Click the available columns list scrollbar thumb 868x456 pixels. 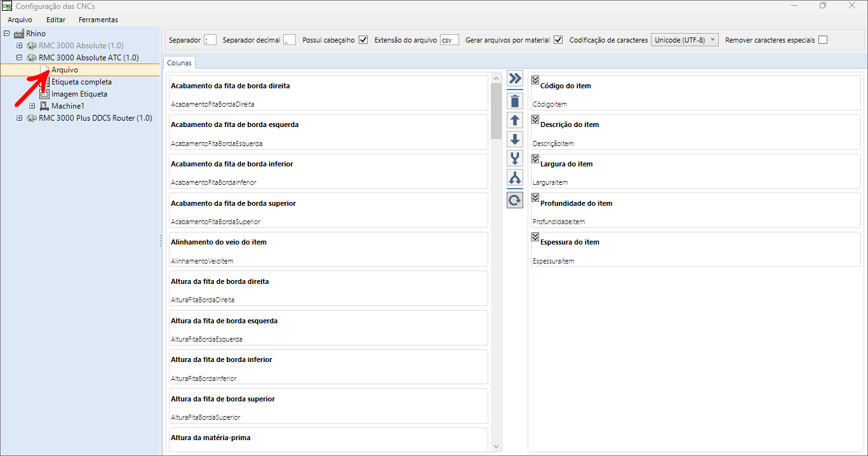coord(496,111)
